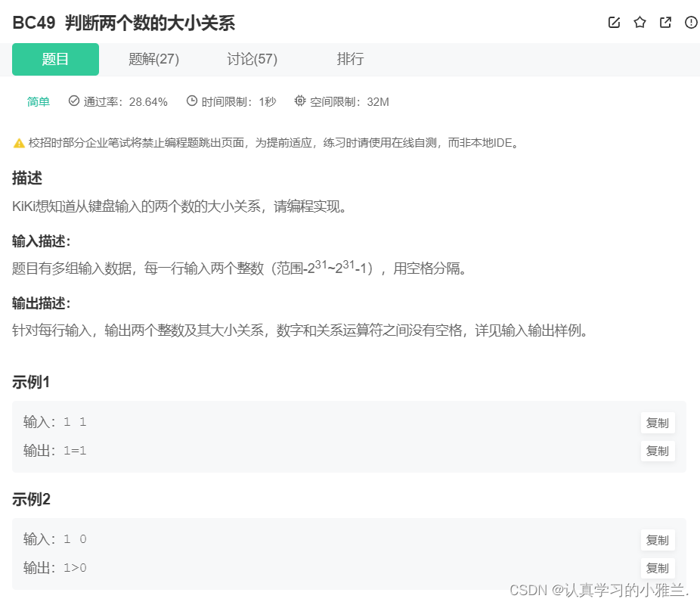Open the 讨论(57) tab
700x605 pixels.
[x=252, y=60]
